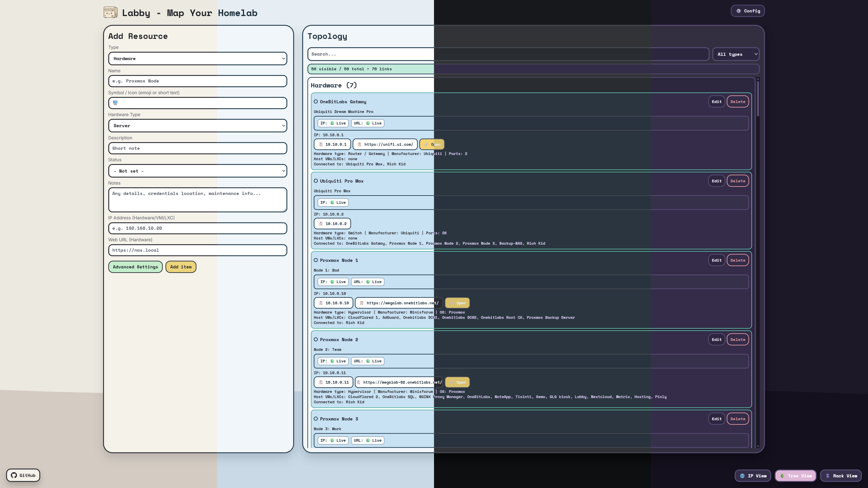Select the Proxmox Node 3 radio circle
868x488 pixels.
(316, 419)
